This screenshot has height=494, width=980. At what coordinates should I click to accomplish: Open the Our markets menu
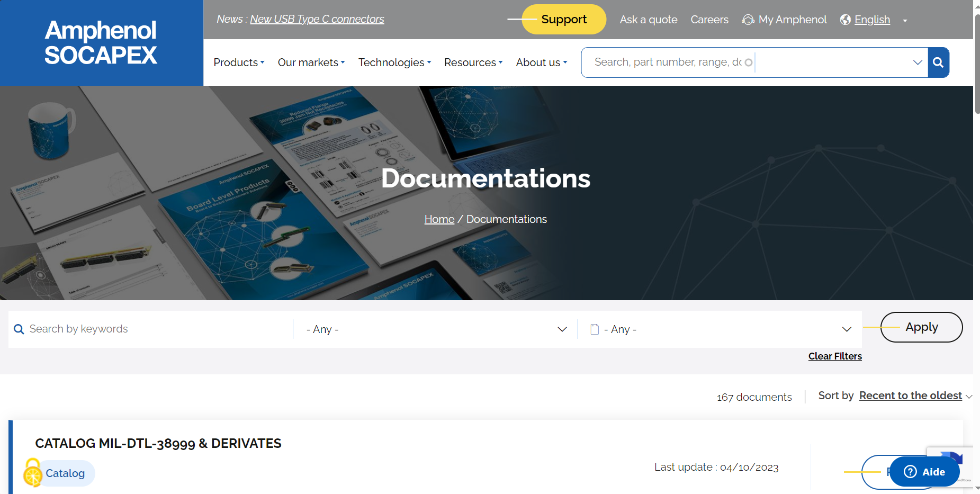(311, 62)
